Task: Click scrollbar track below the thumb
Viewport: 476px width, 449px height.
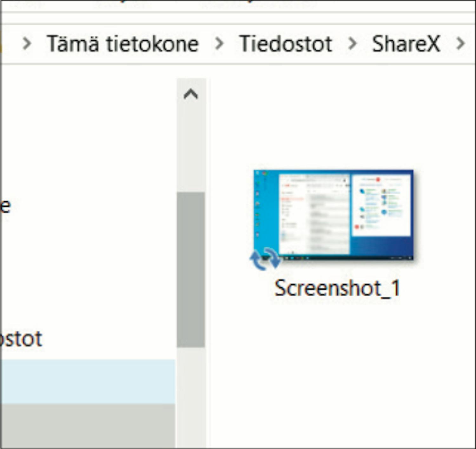Action: tap(191, 397)
